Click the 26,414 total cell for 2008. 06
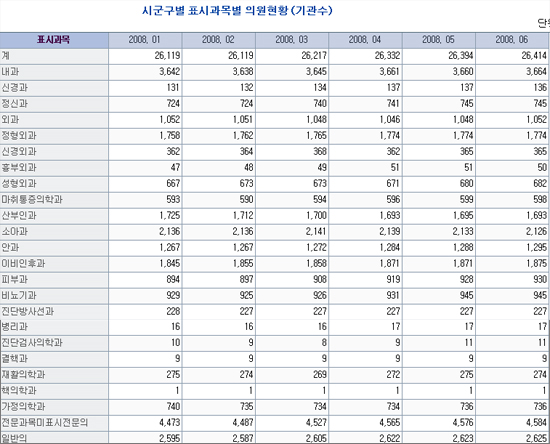The width and height of the screenshot is (550, 444). pyautogui.click(x=534, y=56)
